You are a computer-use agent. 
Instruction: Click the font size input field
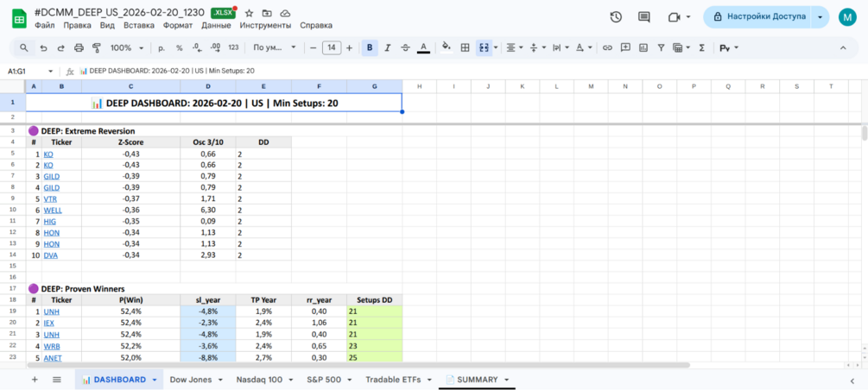[x=331, y=48]
